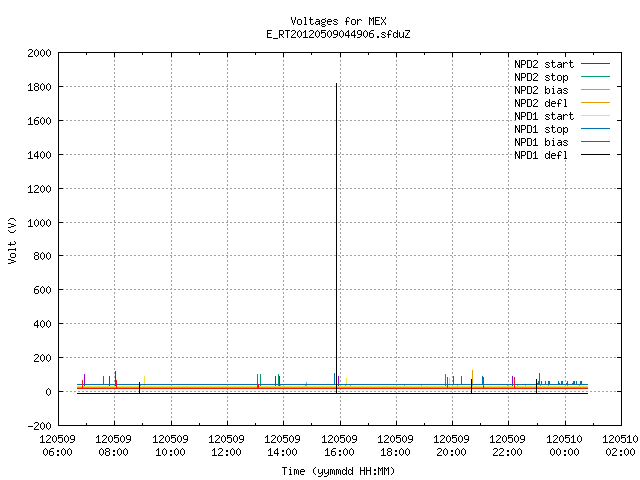This screenshot has width=640, height=480.
Task: Click the '120509 12:00' time axis label
Action: [227, 446]
